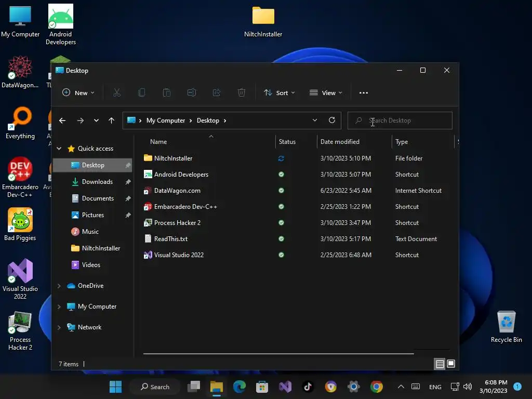This screenshot has height=399, width=532.
Task: Open TikTok from the taskbar
Action: coord(308,387)
